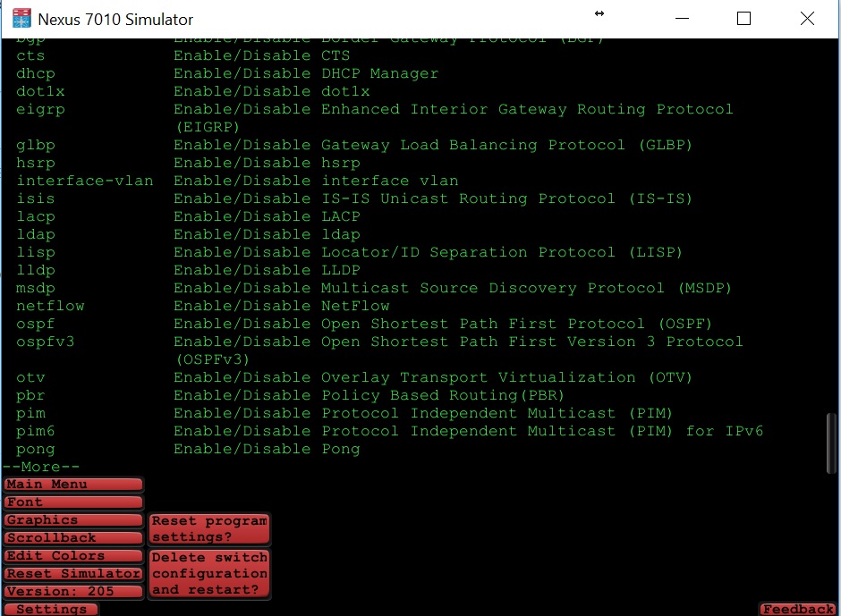
Task: Click the '(OSPFv3)' continuation line
Action: (212, 359)
